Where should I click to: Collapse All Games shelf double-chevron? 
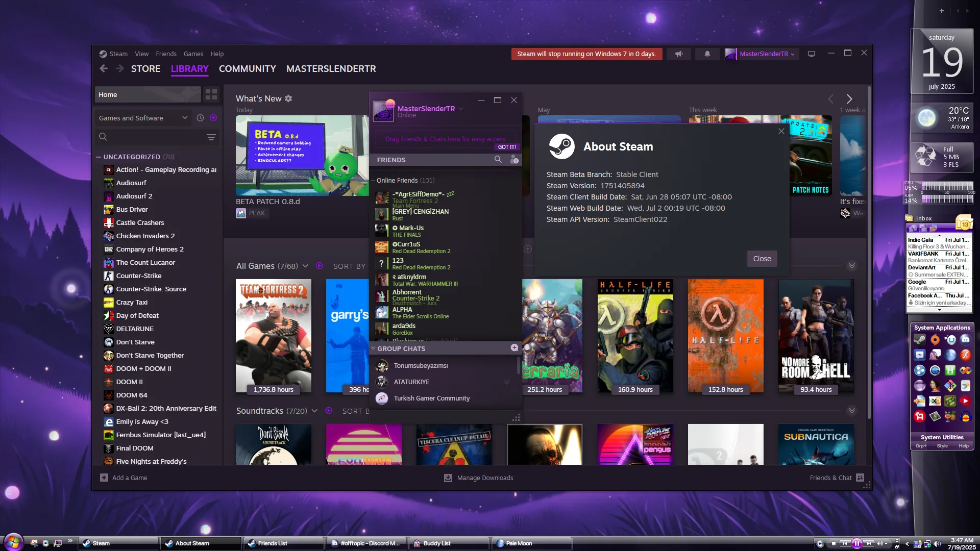[x=851, y=266]
